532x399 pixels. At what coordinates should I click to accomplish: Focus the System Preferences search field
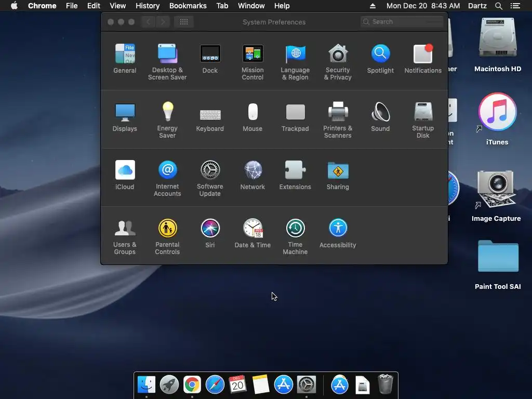click(402, 22)
